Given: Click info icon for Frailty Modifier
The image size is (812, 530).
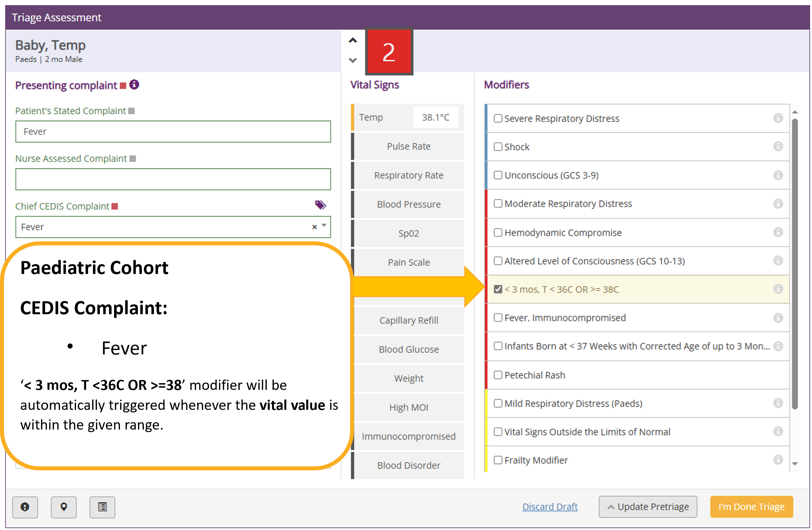Looking at the screenshot, I should pos(777,460).
